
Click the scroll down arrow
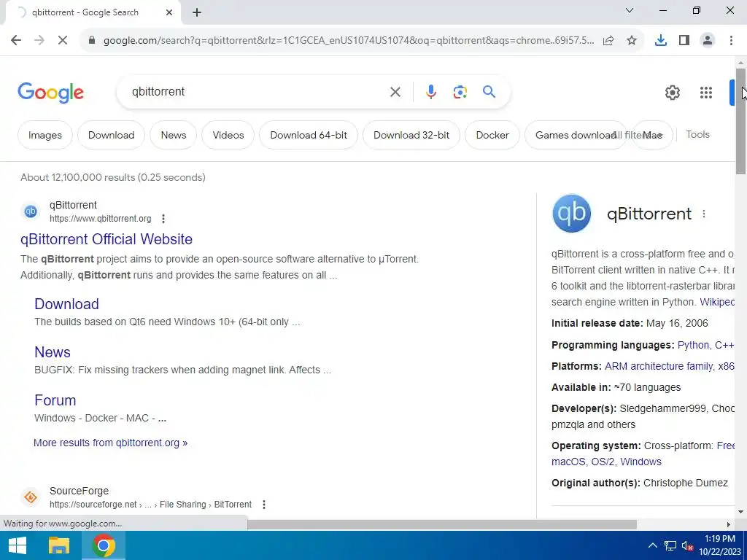741,513
